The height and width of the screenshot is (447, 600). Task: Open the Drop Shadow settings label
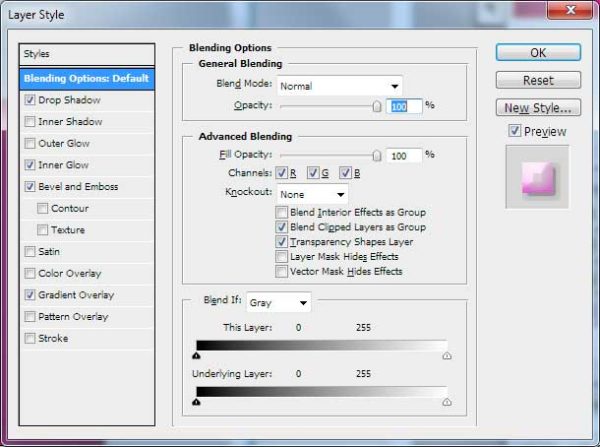(70, 100)
